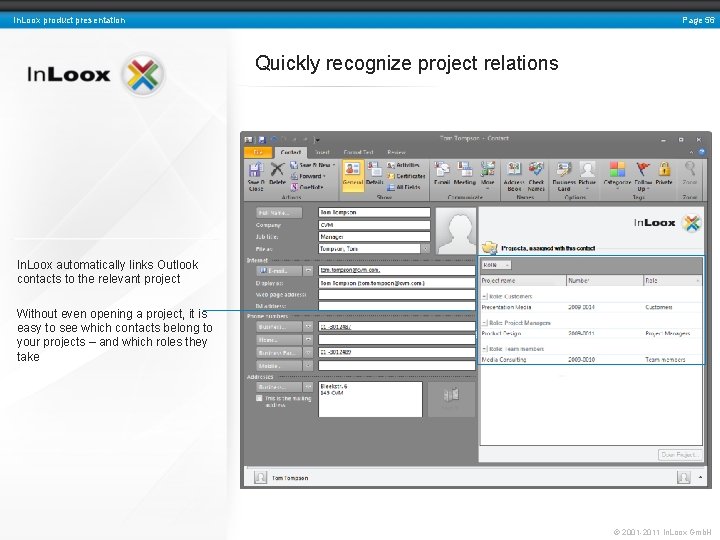Viewport: 720px width, 540px height.
Task: Switch to the Insert ribbon tab
Action: pyautogui.click(x=322, y=152)
